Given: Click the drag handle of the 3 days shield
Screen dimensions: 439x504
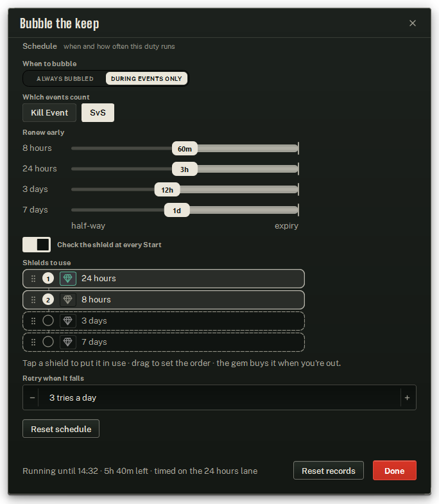Looking at the screenshot, I should click(x=33, y=321).
